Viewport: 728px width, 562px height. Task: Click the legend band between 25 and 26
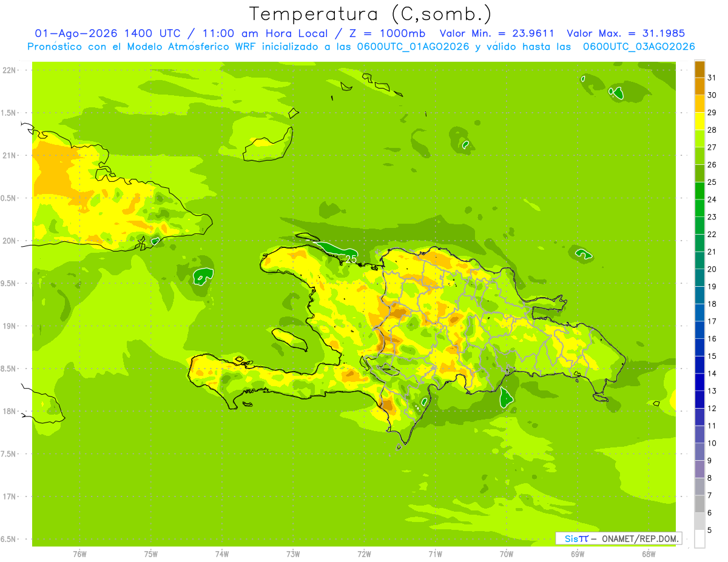[x=699, y=173]
